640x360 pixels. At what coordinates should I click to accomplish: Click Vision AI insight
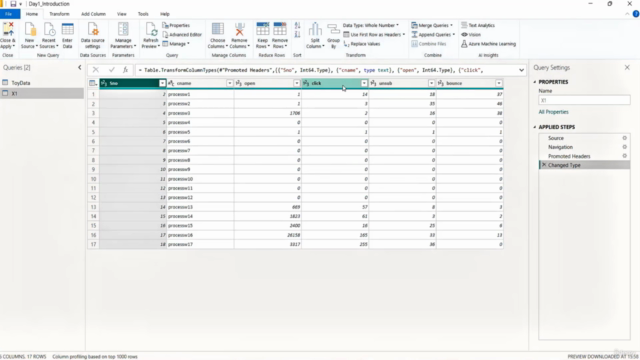(471, 35)
